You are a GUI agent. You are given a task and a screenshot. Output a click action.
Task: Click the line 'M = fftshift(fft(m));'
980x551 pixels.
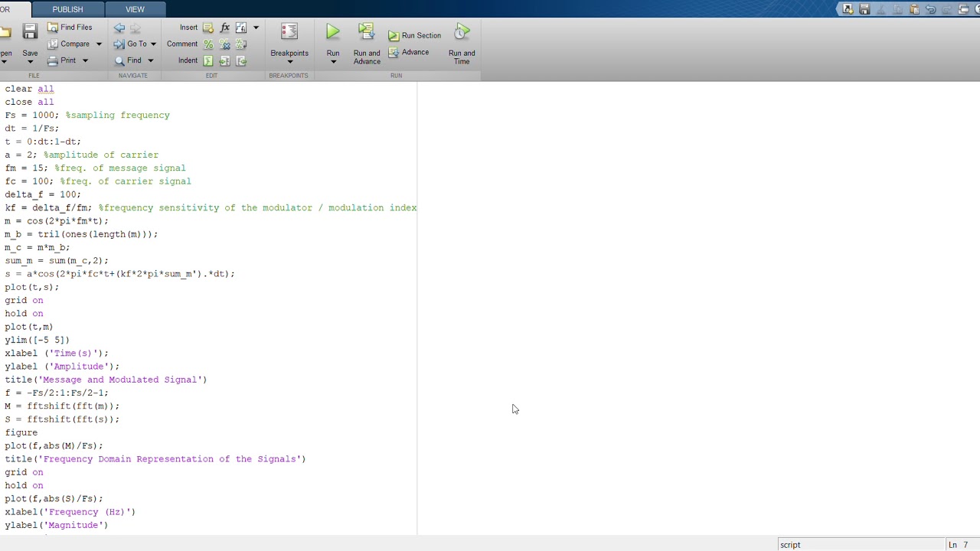pyautogui.click(x=62, y=406)
